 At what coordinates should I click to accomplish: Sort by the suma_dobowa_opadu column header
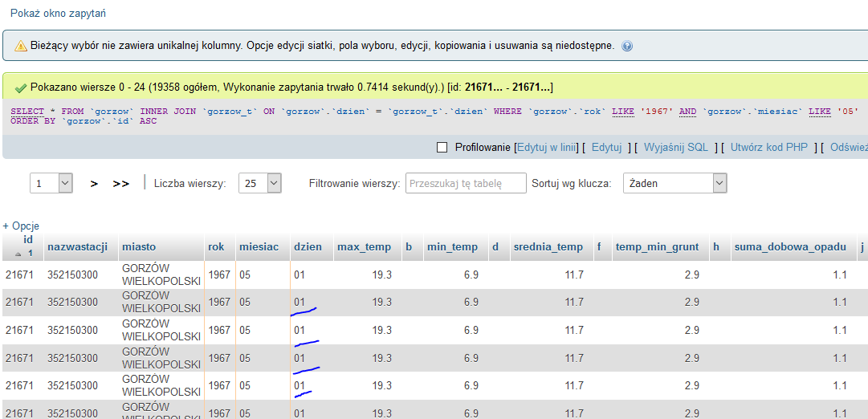point(790,247)
